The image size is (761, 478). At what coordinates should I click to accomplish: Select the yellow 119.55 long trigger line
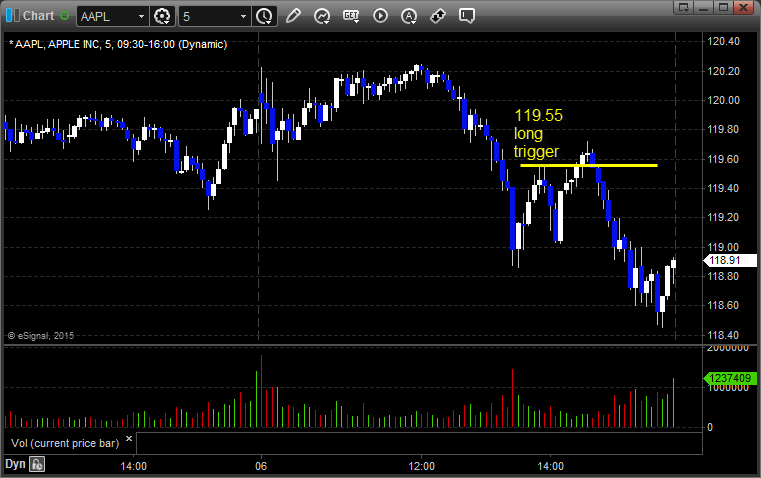[589, 165]
